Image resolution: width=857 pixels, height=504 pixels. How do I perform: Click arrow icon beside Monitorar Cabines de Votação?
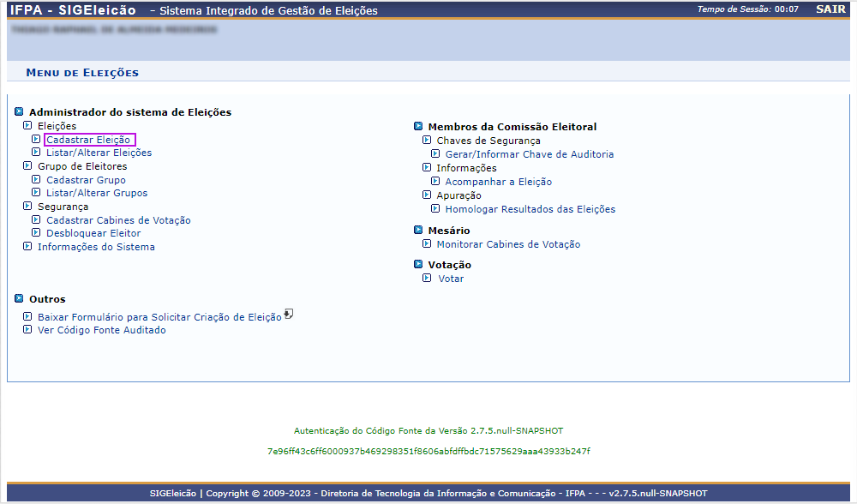(427, 243)
